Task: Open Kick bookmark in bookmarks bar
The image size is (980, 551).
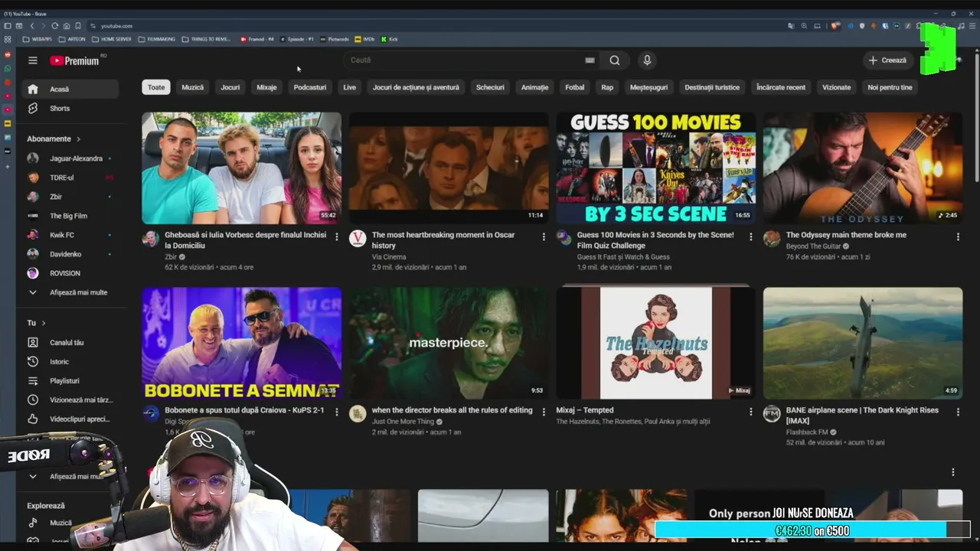Action: click(x=390, y=39)
